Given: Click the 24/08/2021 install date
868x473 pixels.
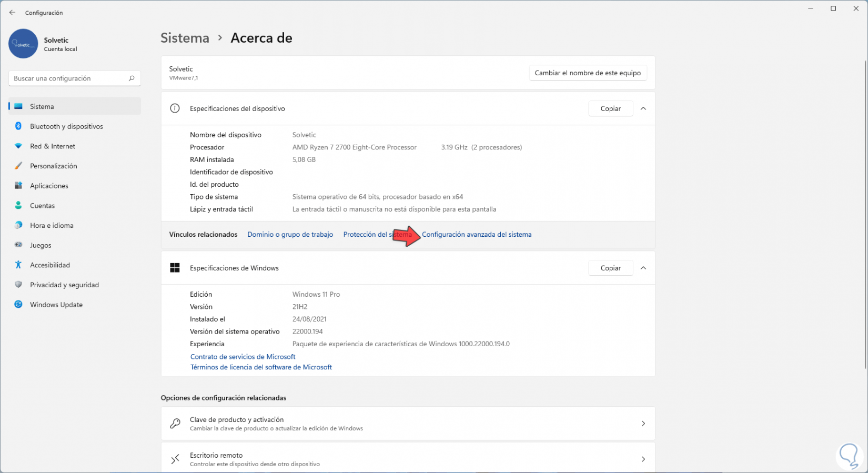Looking at the screenshot, I should pos(309,319).
